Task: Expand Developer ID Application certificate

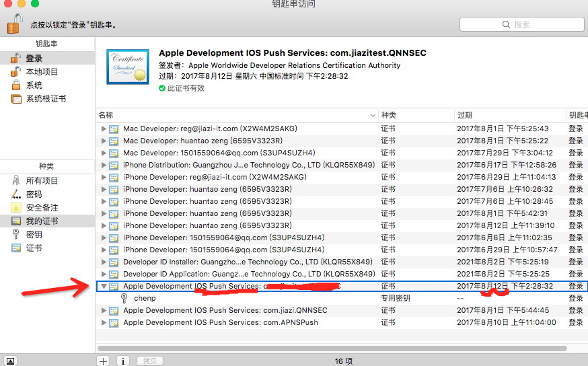Action: [x=104, y=274]
